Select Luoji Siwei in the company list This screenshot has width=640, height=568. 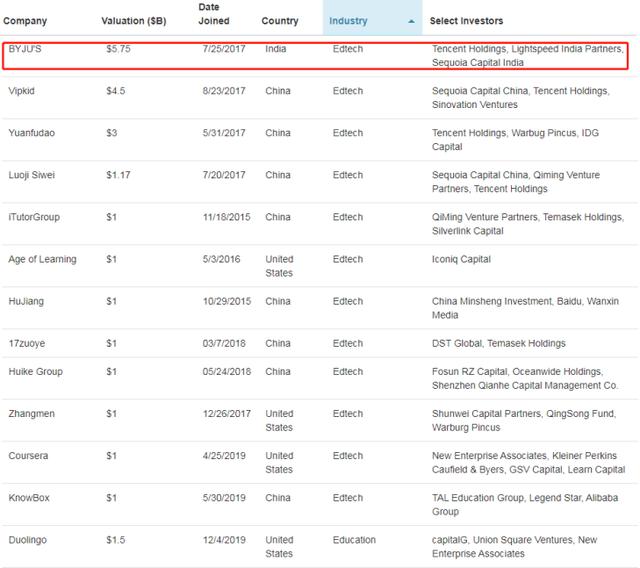pos(32,175)
